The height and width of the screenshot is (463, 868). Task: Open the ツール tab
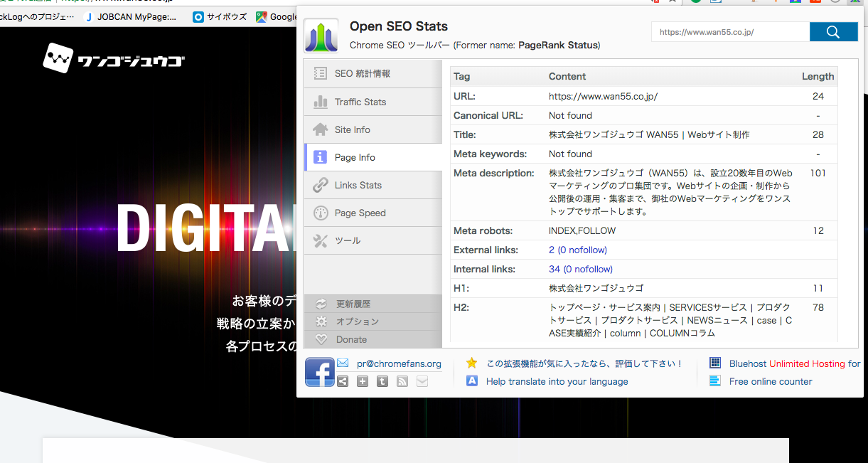tap(347, 240)
